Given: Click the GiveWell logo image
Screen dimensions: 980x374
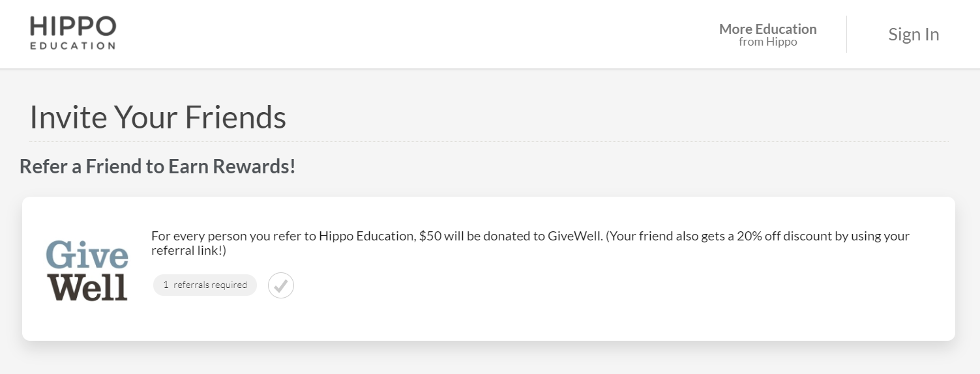Looking at the screenshot, I should tap(87, 270).
